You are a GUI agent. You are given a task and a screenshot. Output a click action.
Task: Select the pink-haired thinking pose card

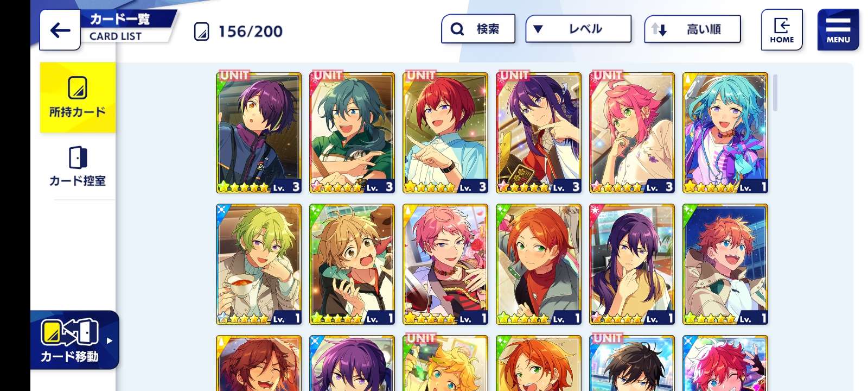(632, 133)
